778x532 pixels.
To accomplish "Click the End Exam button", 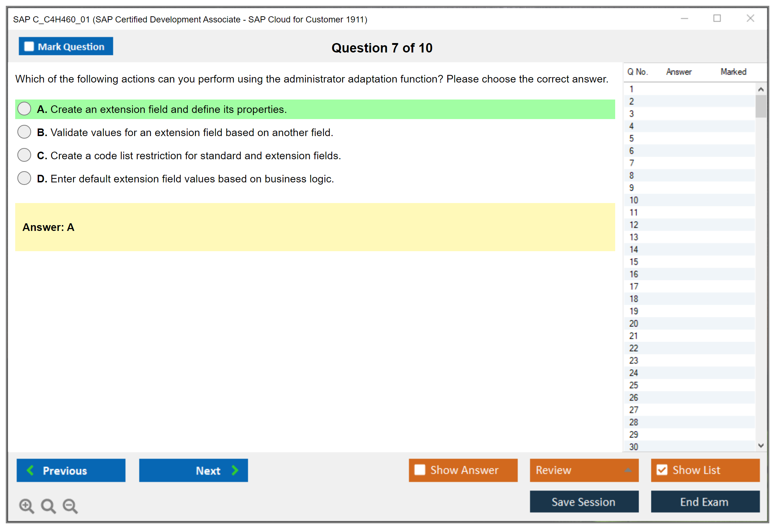I will click(705, 502).
